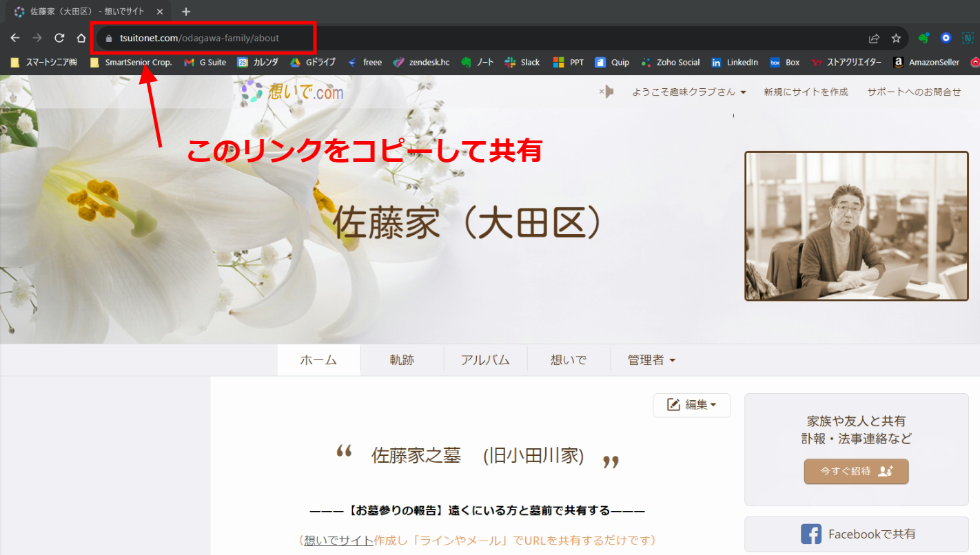This screenshot has width=980, height=555.
Task: Open G Suite Gmail bookmark
Action: (x=205, y=62)
